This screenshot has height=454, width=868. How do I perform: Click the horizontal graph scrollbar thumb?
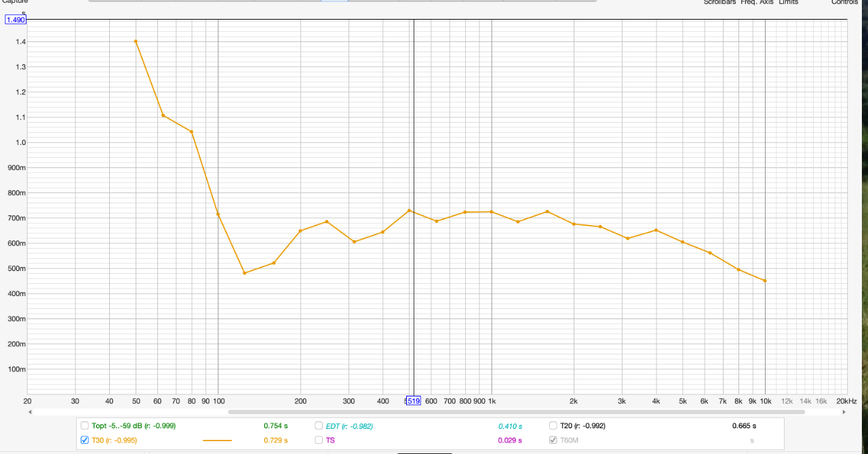coord(515,411)
